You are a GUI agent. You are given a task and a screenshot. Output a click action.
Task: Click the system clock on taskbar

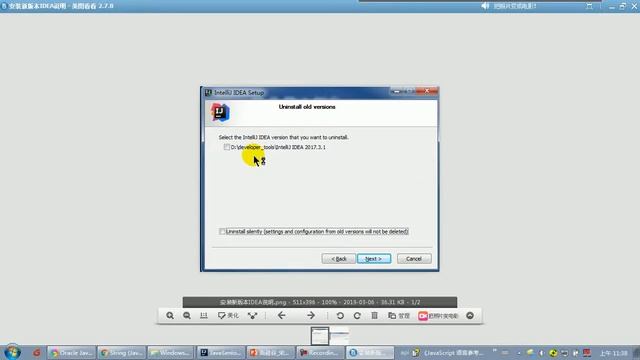[613, 353]
